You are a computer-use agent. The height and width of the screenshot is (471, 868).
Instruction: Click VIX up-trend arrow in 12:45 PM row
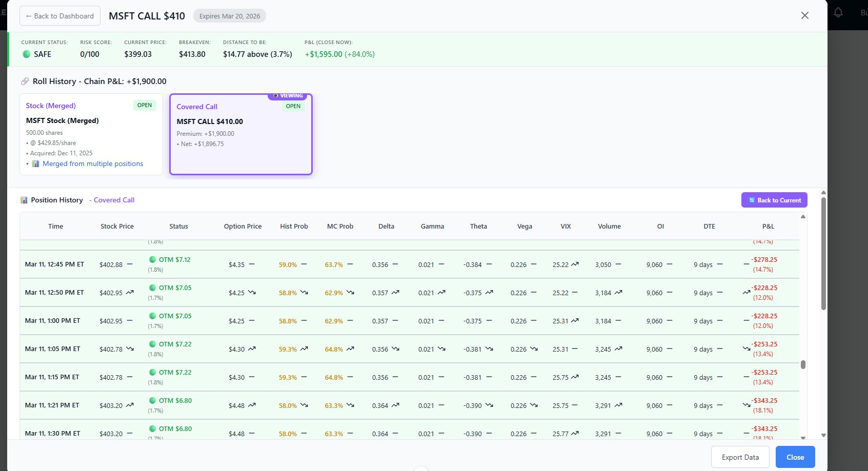pyautogui.click(x=575, y=264)
